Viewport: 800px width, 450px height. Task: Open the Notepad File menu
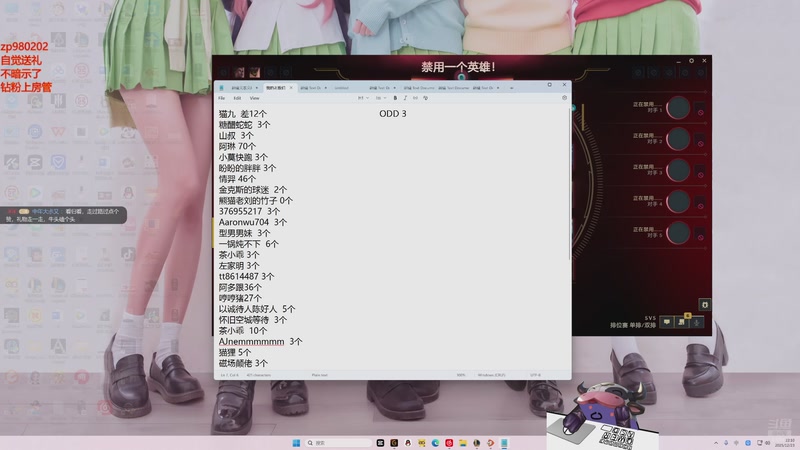pos(221,98)
